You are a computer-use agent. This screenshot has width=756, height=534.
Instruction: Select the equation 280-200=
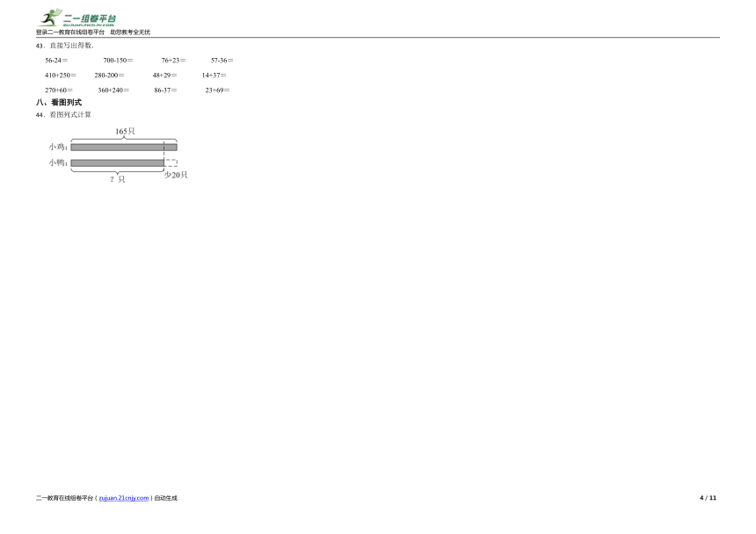(x=109, y=76)
